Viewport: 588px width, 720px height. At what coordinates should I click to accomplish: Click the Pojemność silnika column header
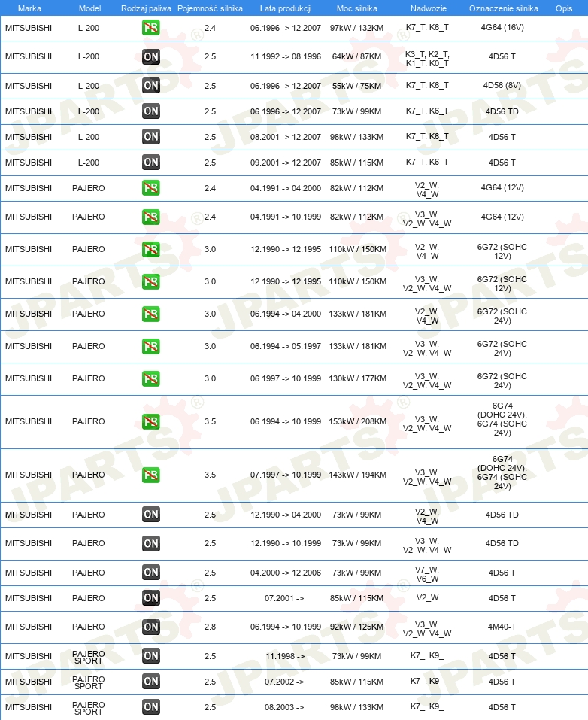pos(210,8)
